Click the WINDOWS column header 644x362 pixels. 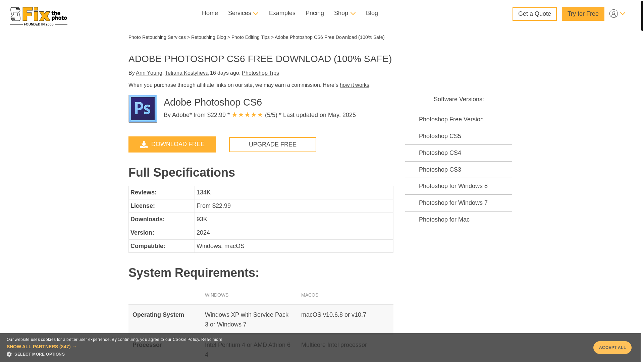click(x=217, y=295)
